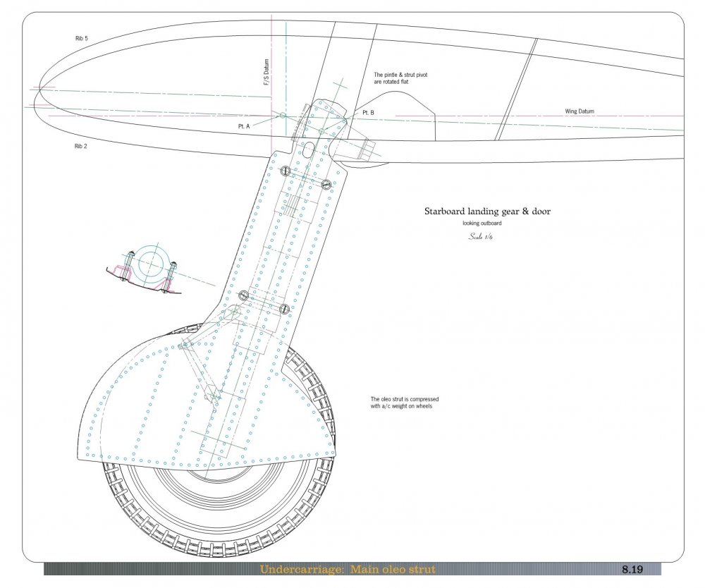705x588 pixels.
Task: Click the 'Rib 2' label
Action: tap(81, 146)
